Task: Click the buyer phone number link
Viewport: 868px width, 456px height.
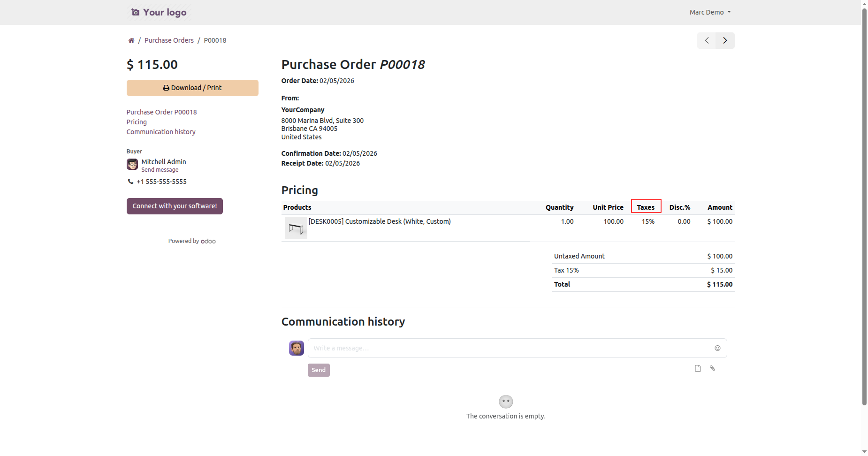Action: tap(161, 182)
